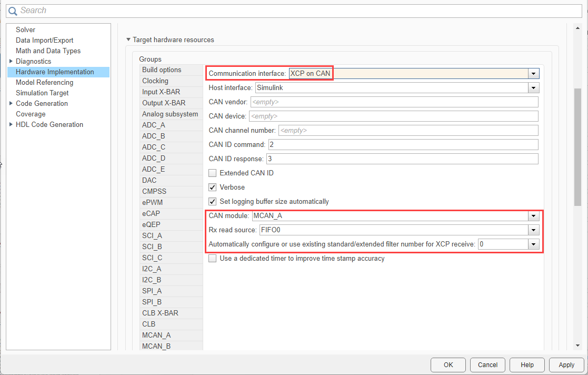The width and height of the screenshot is (588, 375).
Task: Collapse the Target hardware resources section arrow
Action: (x=128, y=40)
